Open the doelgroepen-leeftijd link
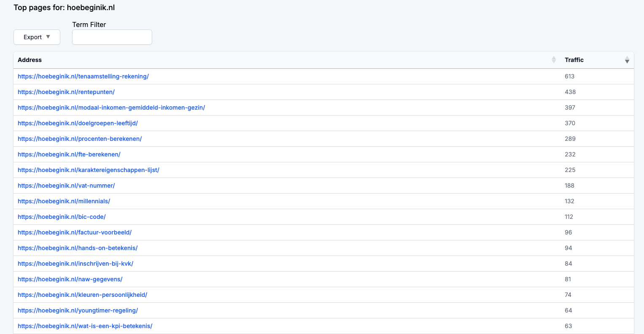Image resolution: width=644 pixels, height=334 pixels. pos(78,123)
